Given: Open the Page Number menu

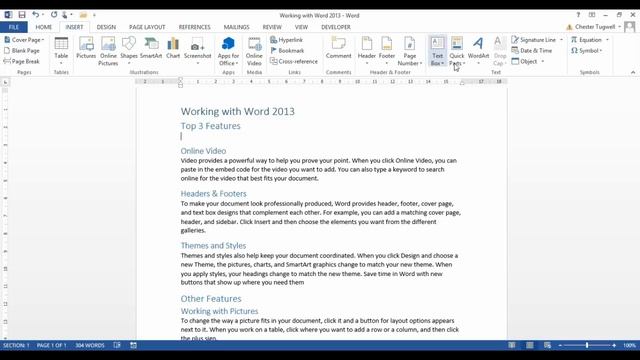Looking at the screenshot, I should coord(410,51).
